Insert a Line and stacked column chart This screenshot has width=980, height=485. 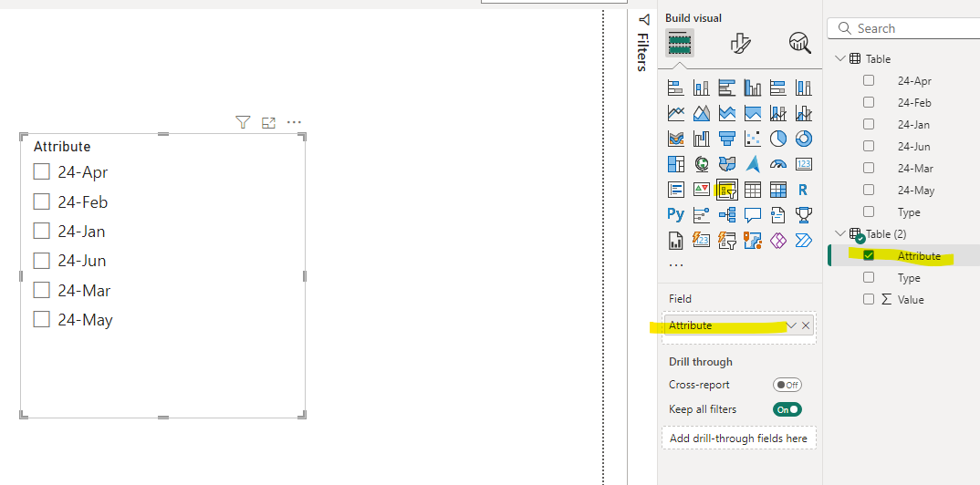(778, 113)
